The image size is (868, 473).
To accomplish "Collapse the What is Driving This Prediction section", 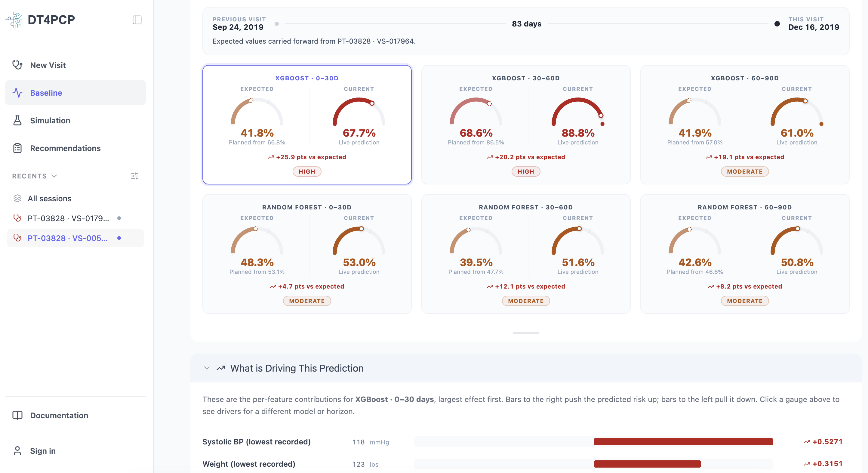I will 207,368.
